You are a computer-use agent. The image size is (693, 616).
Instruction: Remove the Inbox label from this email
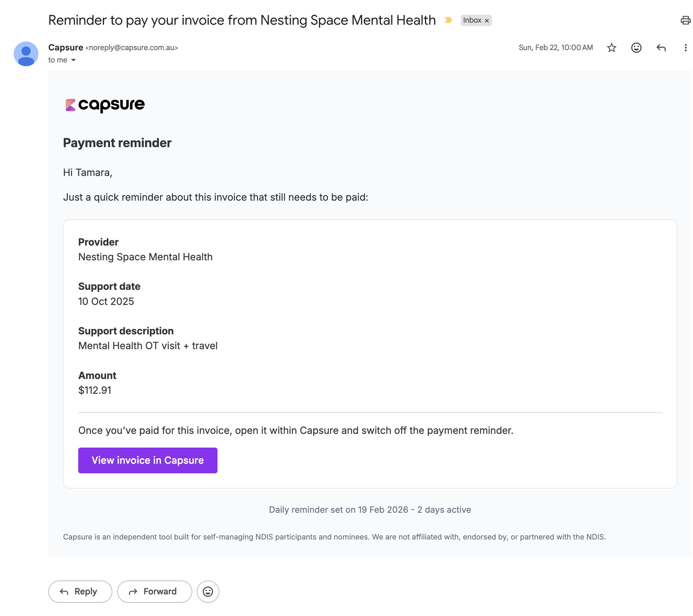[486, 21]
